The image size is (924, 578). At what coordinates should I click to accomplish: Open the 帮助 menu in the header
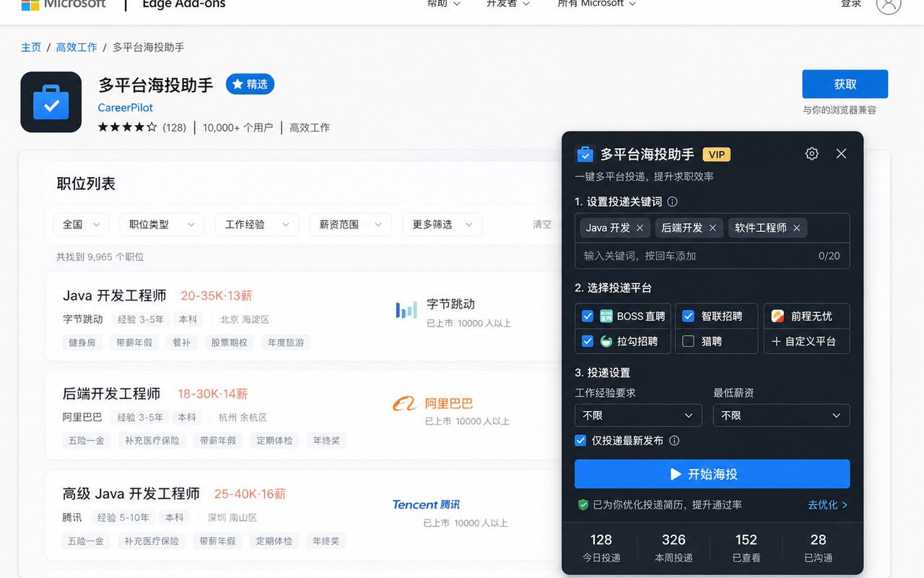[443, 4]
